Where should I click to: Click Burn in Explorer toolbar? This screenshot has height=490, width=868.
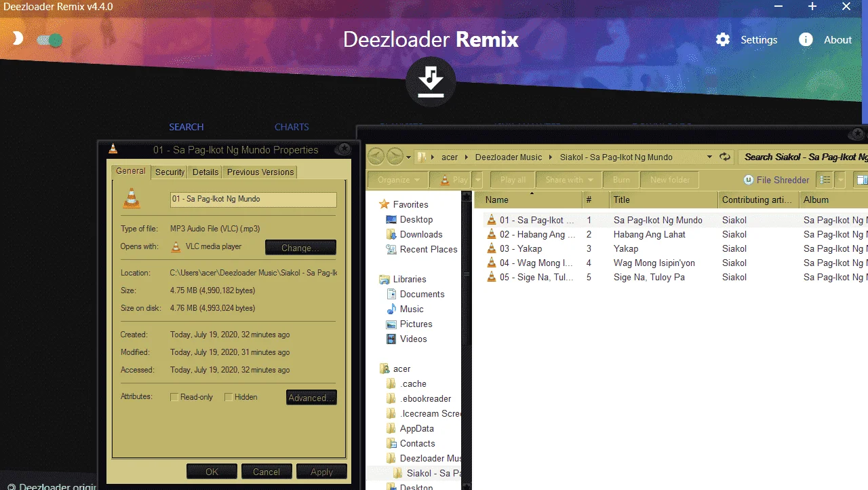pos(621,180)
